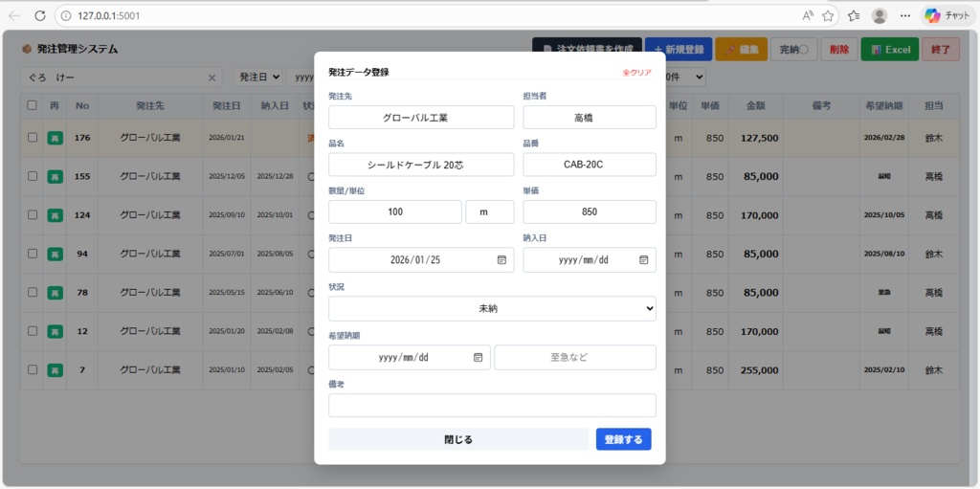Image resolution: width=980 pixels, height=489 pixels.
Task: Check the checkbox for order No 78
Action: tap(33, 292)
